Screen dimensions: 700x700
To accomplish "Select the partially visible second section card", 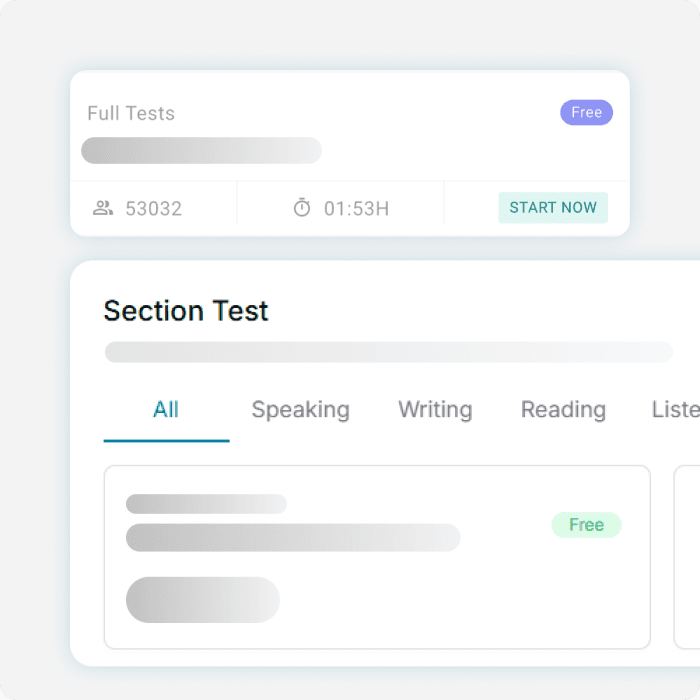I will click(687, 556).
